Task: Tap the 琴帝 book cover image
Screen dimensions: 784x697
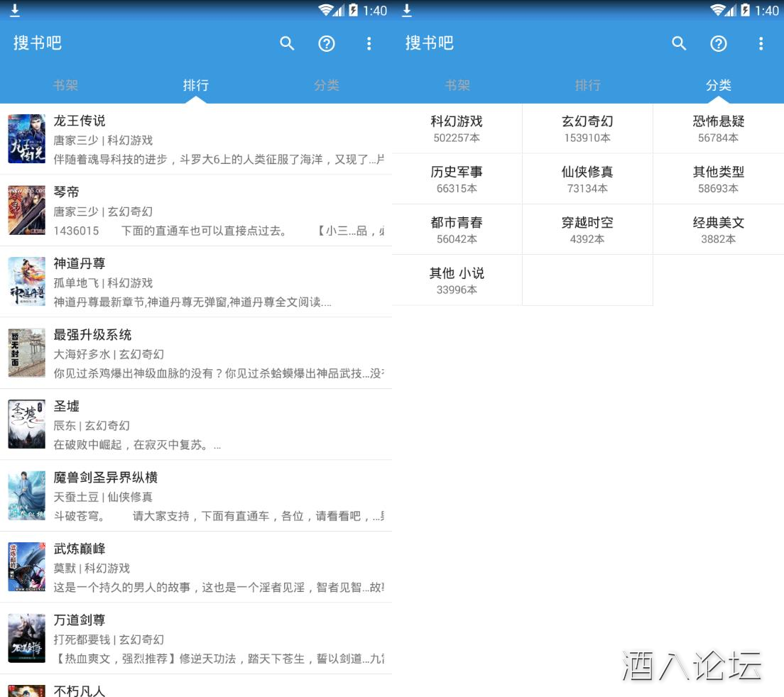Action: click(x=26, y=210)
